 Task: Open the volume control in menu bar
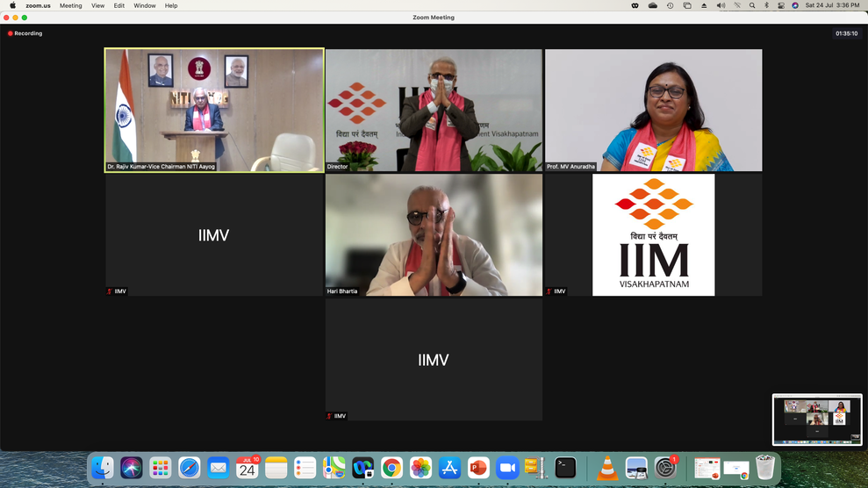point(721,5)
